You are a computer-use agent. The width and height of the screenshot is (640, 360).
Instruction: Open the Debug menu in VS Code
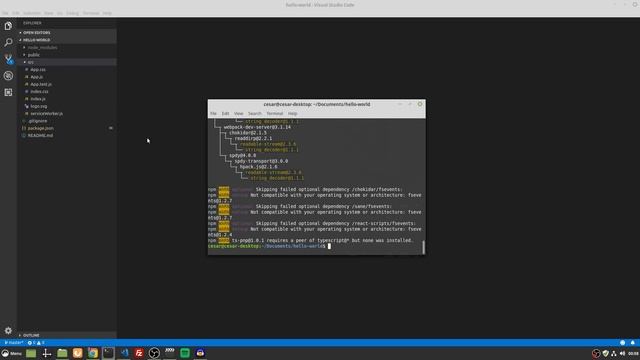(73, 13)
